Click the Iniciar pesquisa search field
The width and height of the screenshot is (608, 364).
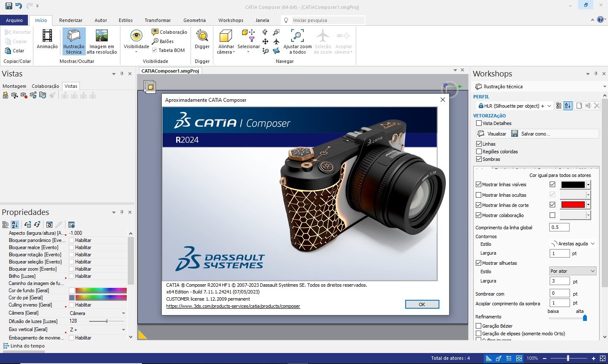(323, 20)
